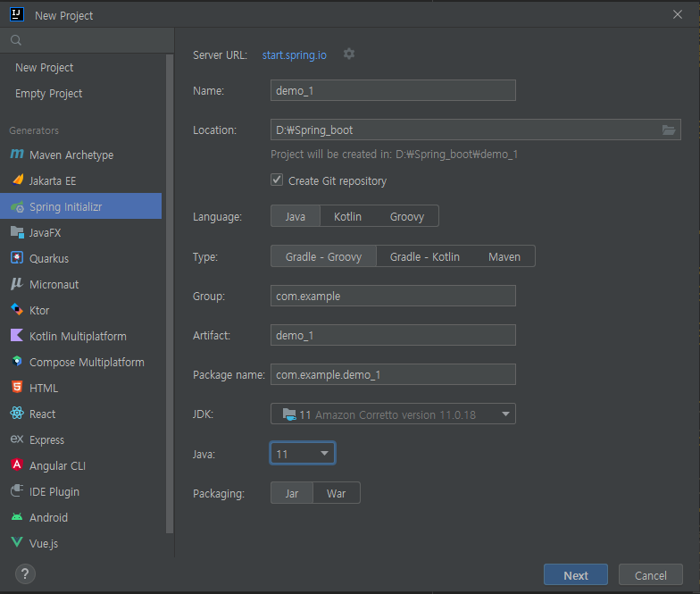Viewport: 700px width, 594px height.
Task: Choose Gradle - Groovy build type
Action: (x=323, y=257)
